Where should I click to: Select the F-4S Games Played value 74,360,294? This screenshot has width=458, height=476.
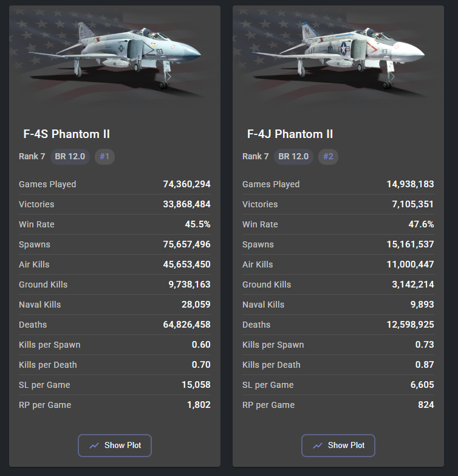click(186, 184)
